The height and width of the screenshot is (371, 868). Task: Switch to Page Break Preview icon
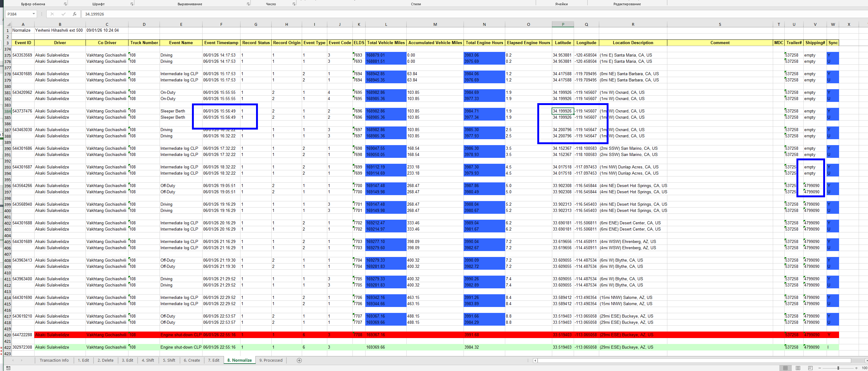coord(810,368)
